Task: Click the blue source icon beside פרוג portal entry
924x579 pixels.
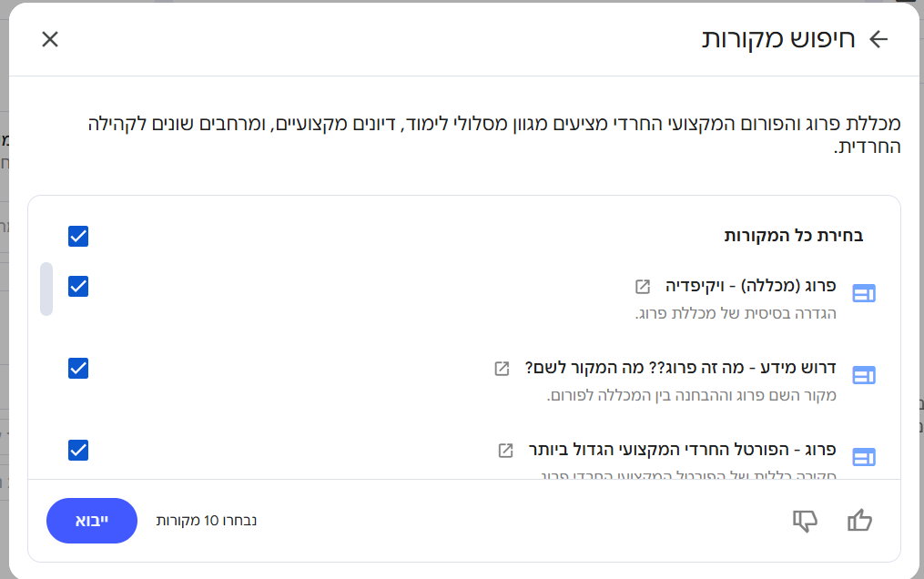Action: [x=864, y=458]
